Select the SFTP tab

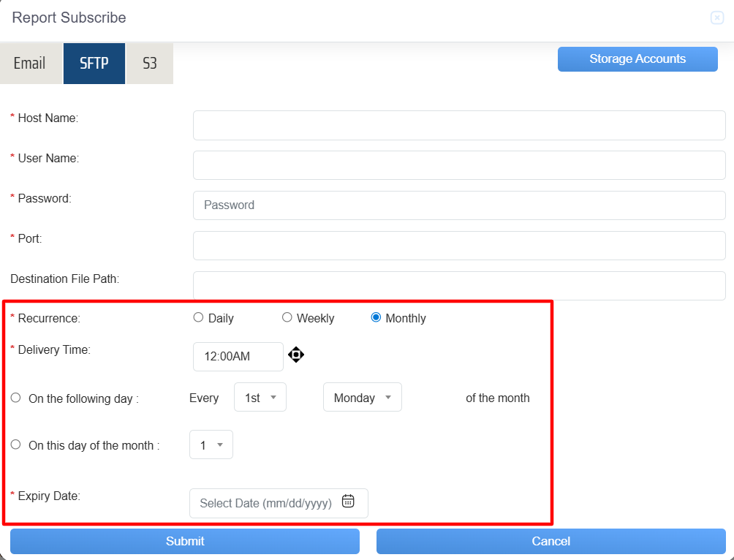click(x=94, y=64)
